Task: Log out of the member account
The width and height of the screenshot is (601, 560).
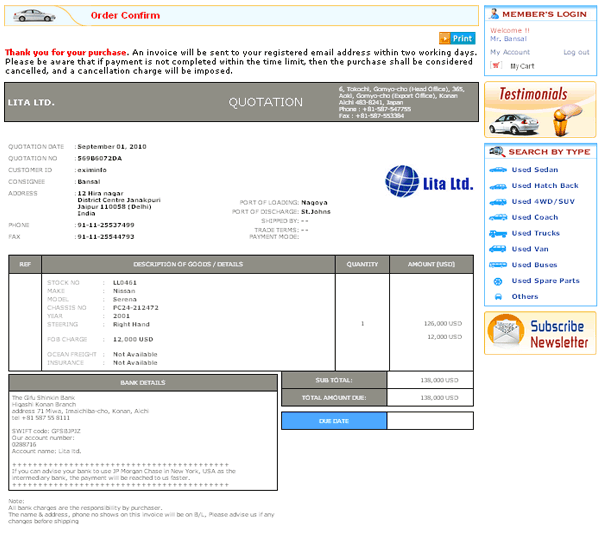Action: click(576, 52)
